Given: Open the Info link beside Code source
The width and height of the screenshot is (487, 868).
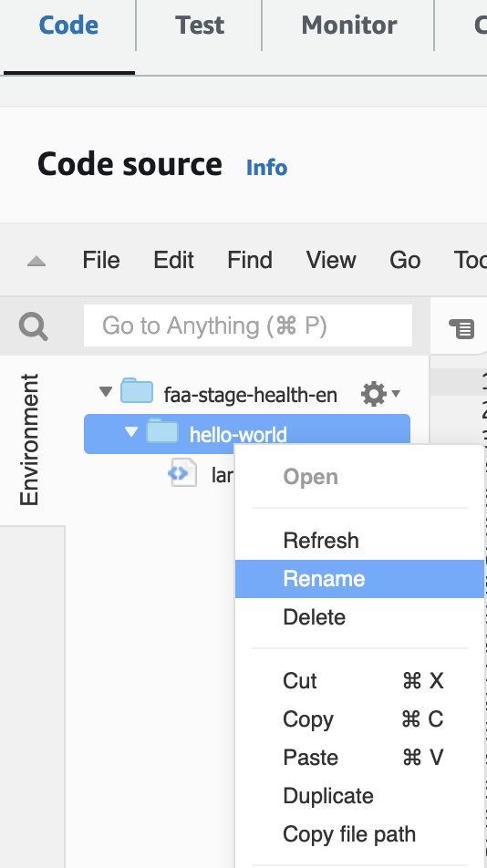Looking at the screenshot, I should coord(266,167).
